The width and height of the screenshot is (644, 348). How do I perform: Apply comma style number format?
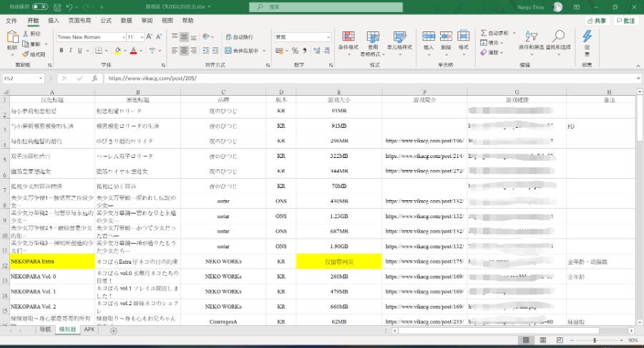305,51
